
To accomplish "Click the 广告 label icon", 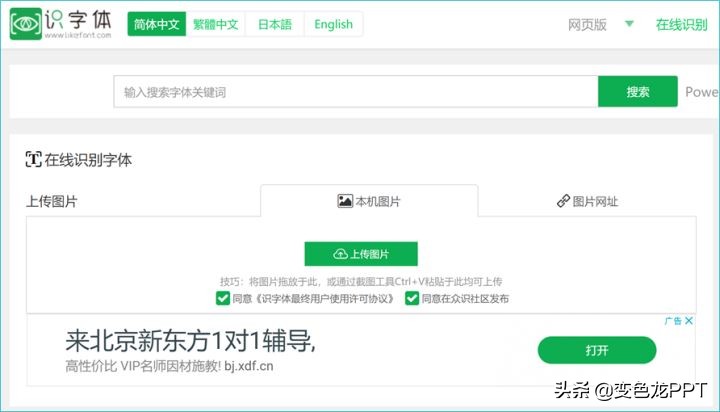I will tap(673, 321).
